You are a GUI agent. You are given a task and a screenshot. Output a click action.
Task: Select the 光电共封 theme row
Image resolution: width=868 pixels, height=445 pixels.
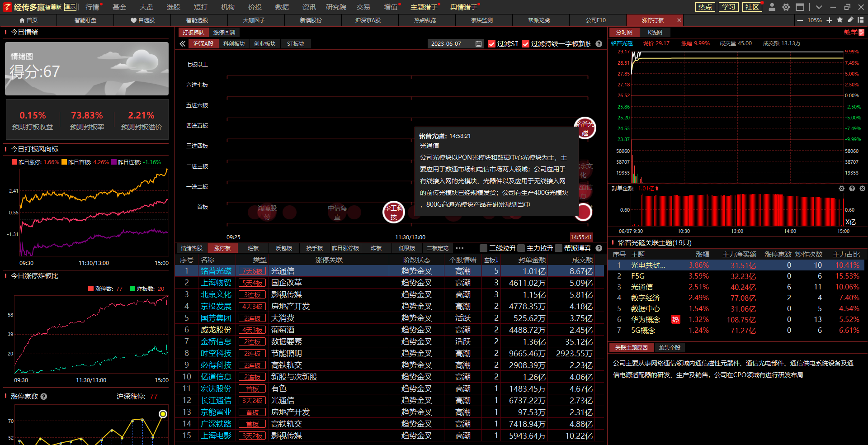[x=736, y=265]
